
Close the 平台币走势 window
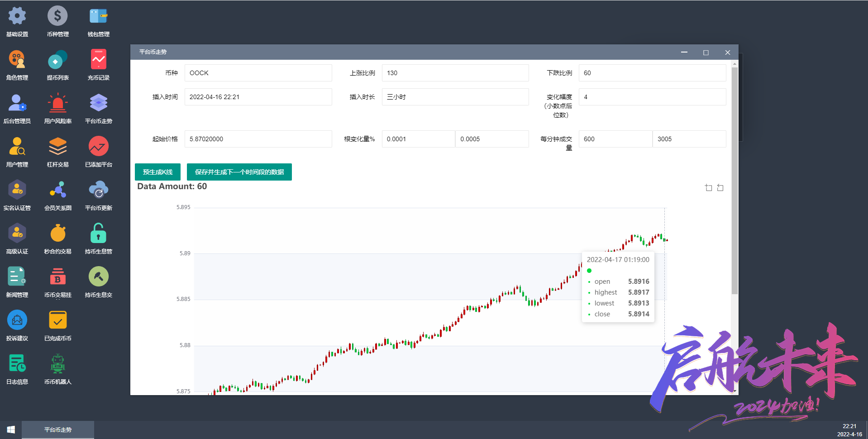click(728, 52)
